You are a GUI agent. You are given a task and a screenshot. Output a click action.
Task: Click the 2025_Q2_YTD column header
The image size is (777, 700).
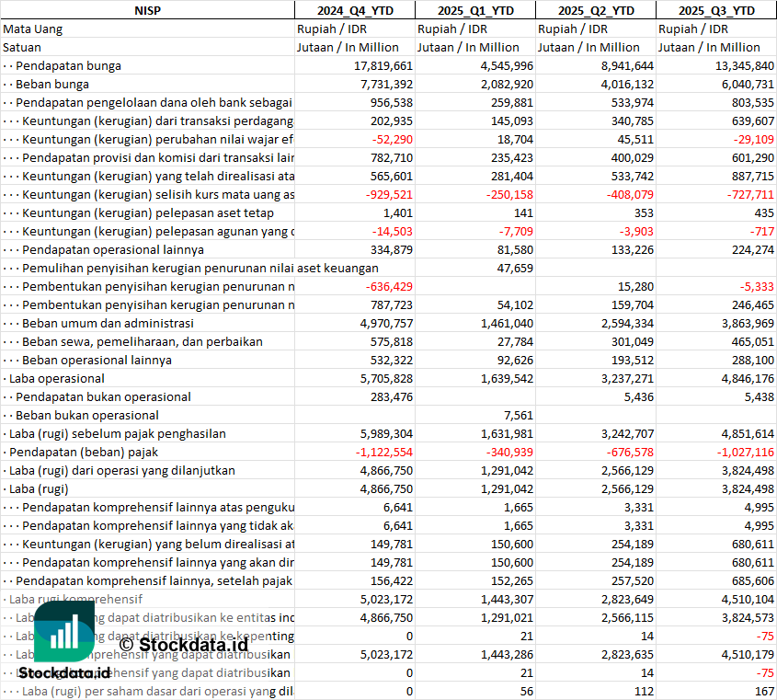pyautogui.click(x=596, y=10)
